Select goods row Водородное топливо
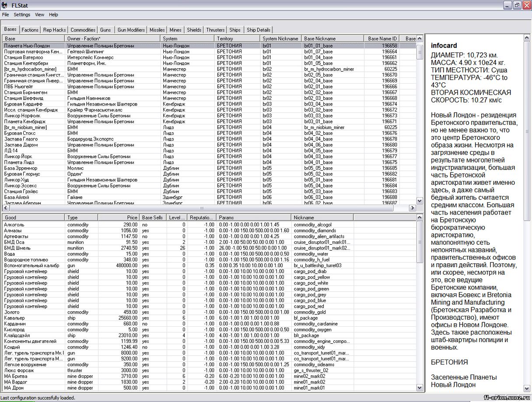This screenshot has height=402, width=532. coord(209,260)
